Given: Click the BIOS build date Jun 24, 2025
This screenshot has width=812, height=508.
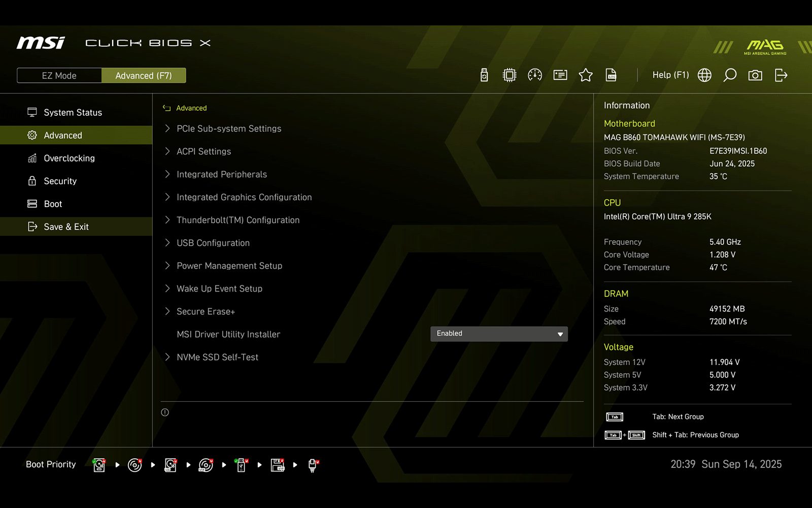Looking at the screenshot, I should pos(732,164).
